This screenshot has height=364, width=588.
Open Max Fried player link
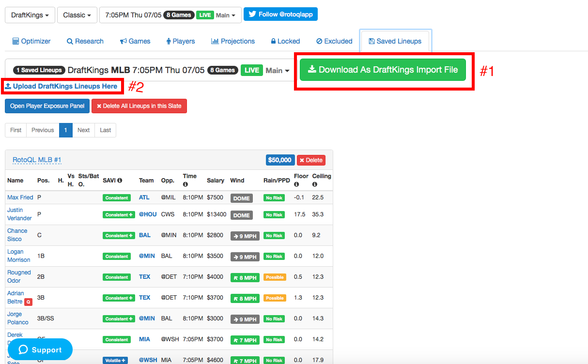pyautogui.click(x=20, y=197)
